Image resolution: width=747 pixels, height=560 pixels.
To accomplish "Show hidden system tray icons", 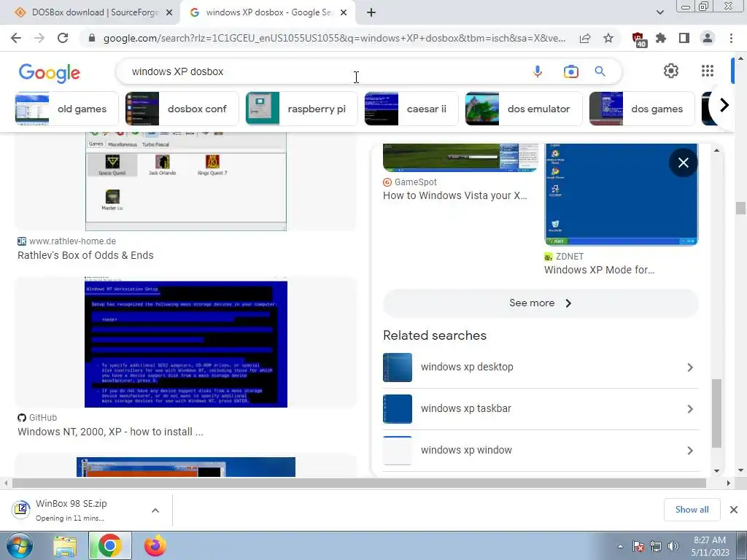I will [620, 546].
